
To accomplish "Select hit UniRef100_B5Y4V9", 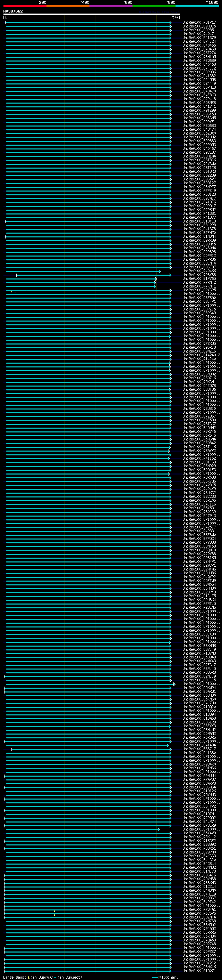I will (199, 833).
